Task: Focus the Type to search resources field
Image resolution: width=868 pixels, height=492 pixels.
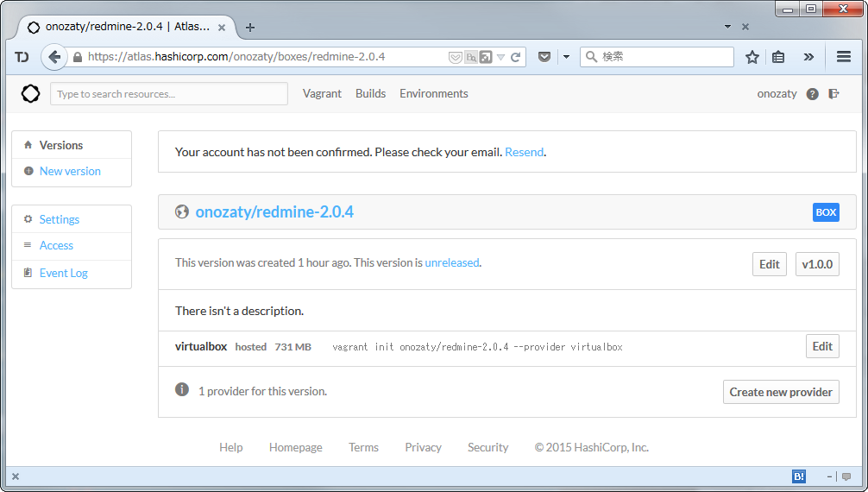Action: [169, 93]
